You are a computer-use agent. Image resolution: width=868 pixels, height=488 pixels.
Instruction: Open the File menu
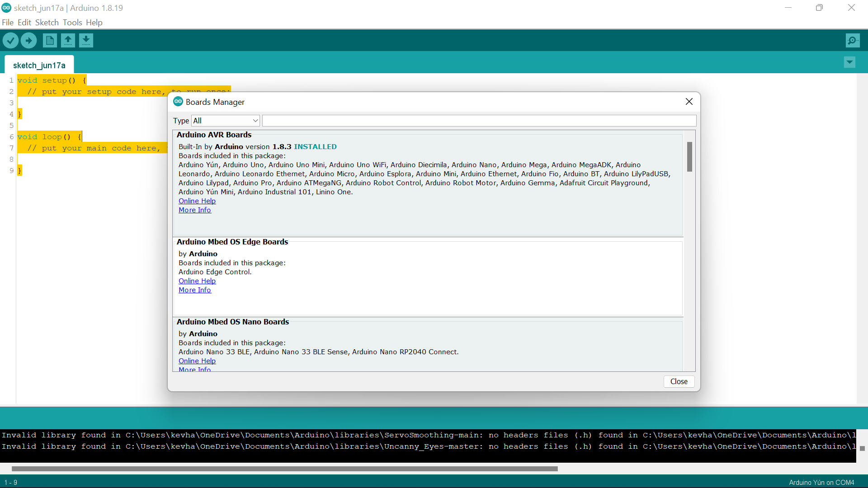[8, 23]
